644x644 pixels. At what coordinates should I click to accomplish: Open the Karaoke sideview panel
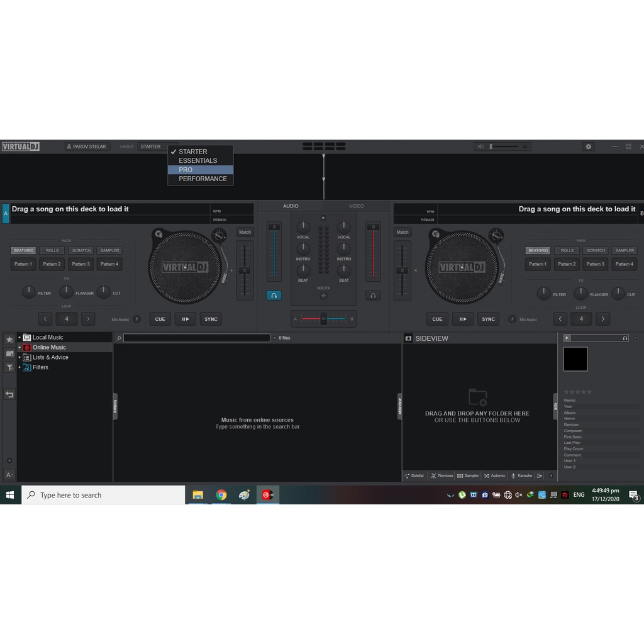tap(521, 475)
